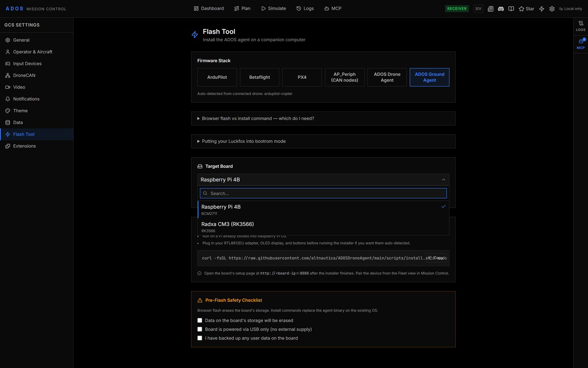Copy the curl install command
The width and height of the screenshot is (588, 368).
436,258
